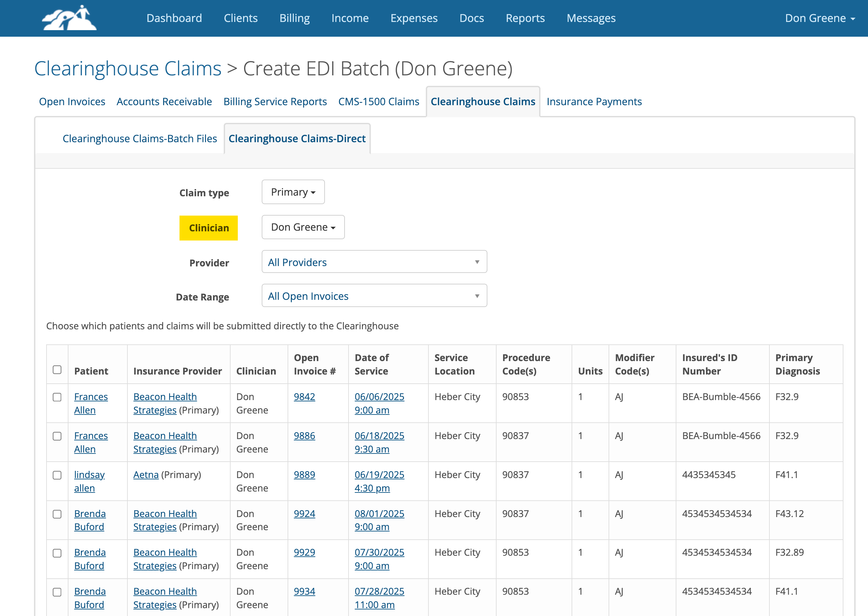Open the Insurance Payments tab

tap(594, 101)
